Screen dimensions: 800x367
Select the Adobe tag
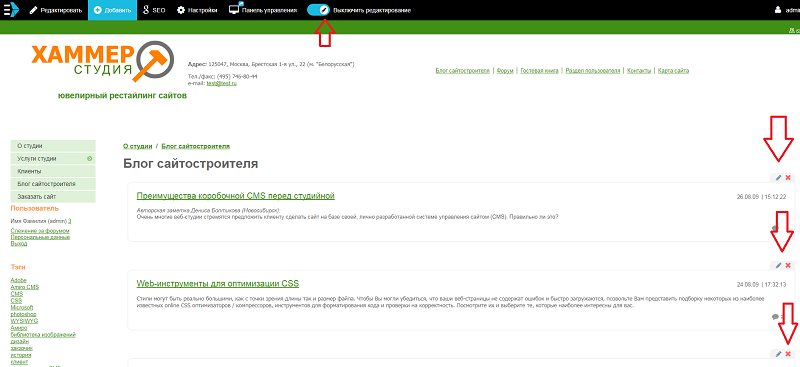click(x=18, y=280)
